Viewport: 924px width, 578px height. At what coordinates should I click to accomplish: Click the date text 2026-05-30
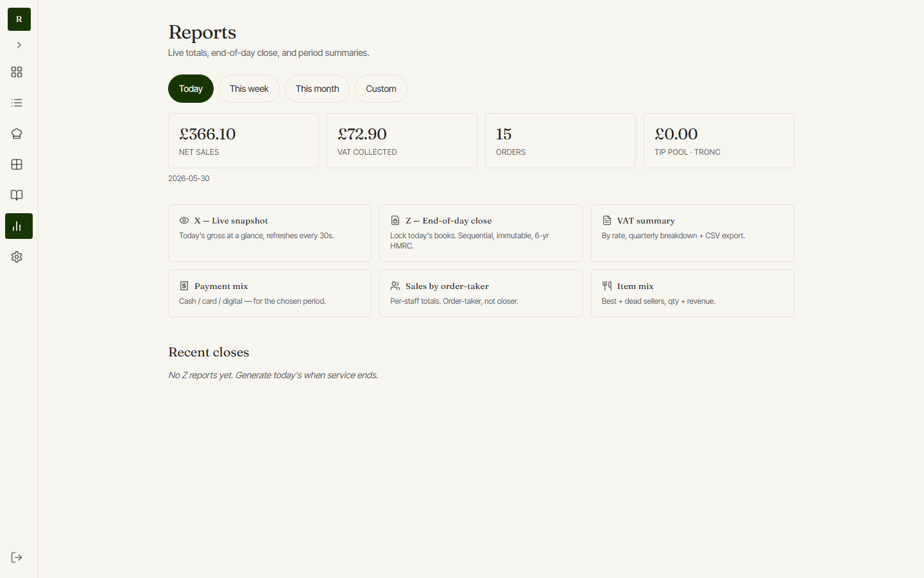pos(189,179)
